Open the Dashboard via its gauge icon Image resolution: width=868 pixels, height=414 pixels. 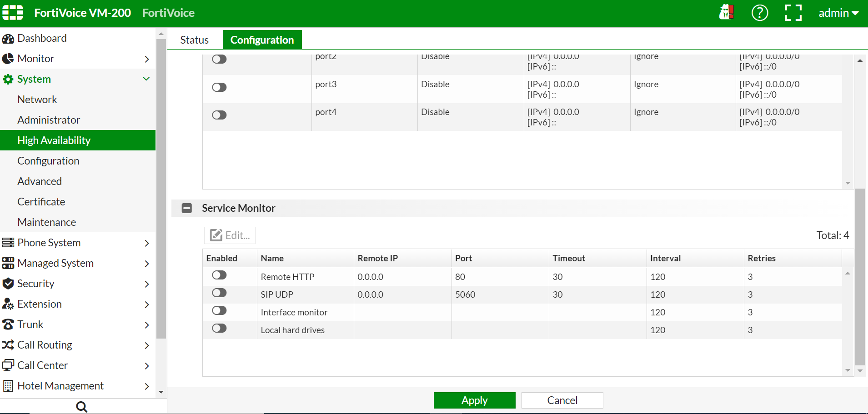(x=8, y=38)
